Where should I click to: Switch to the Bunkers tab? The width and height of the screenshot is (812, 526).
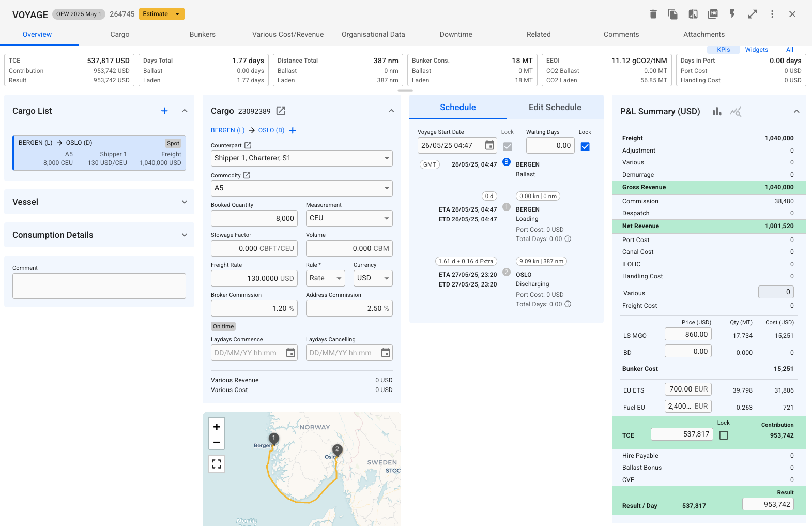(203, 34)
